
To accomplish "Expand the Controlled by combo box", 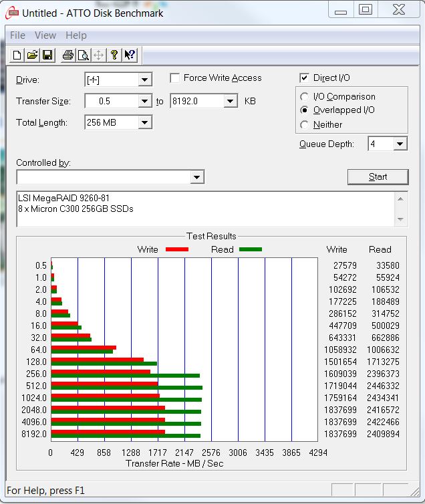I will tap(196, 177).
